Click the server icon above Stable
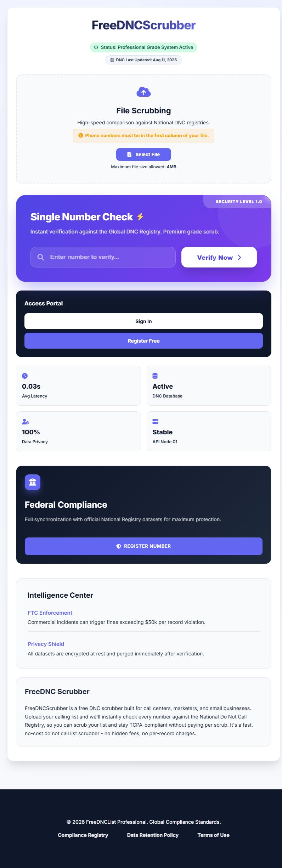This screenshot has height=868, width=282. click(155, 422)
